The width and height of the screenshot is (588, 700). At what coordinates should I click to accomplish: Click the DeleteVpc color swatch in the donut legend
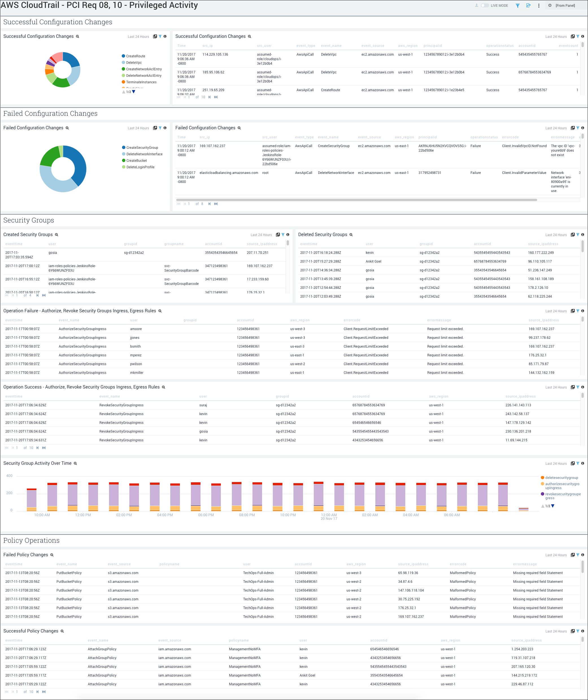(x=123, y=62)
